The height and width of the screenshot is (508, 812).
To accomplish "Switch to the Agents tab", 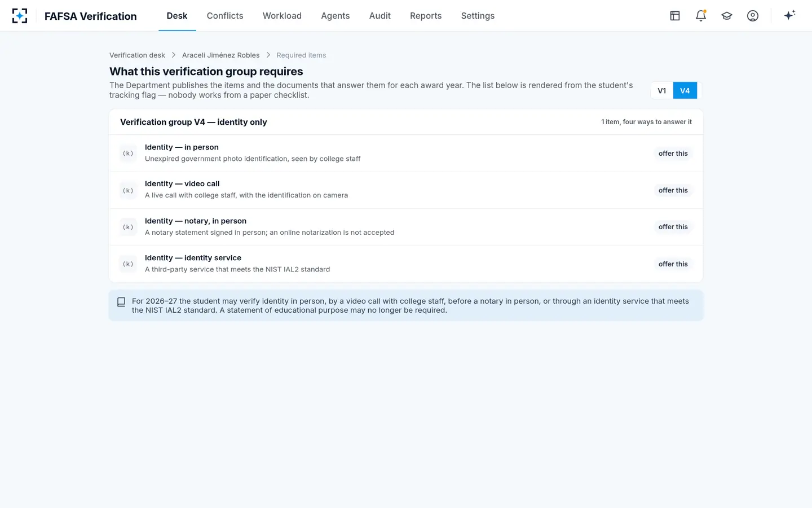I will click(x=336, y=16).
